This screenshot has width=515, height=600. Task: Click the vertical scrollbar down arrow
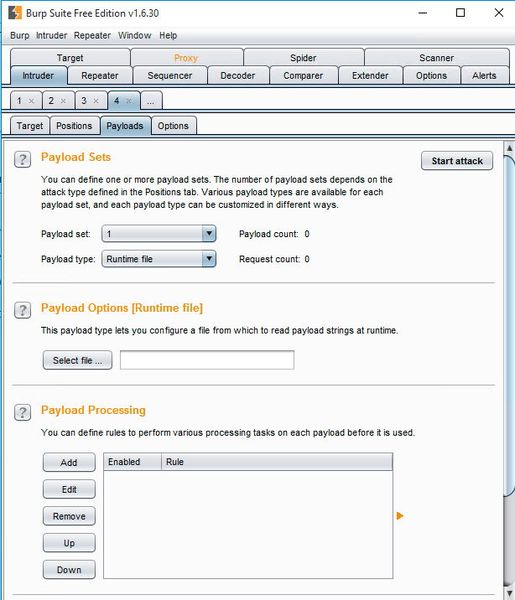point(509,593)
